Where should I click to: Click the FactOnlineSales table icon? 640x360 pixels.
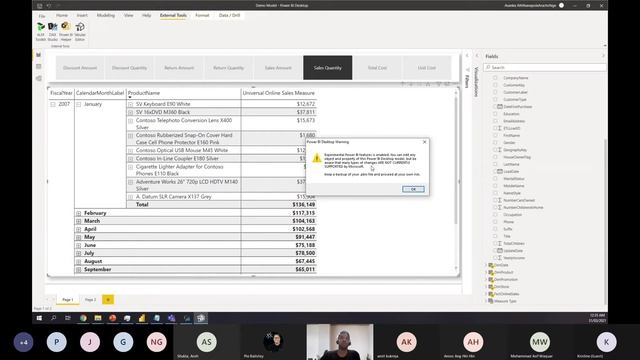click(x=491, y=294)
